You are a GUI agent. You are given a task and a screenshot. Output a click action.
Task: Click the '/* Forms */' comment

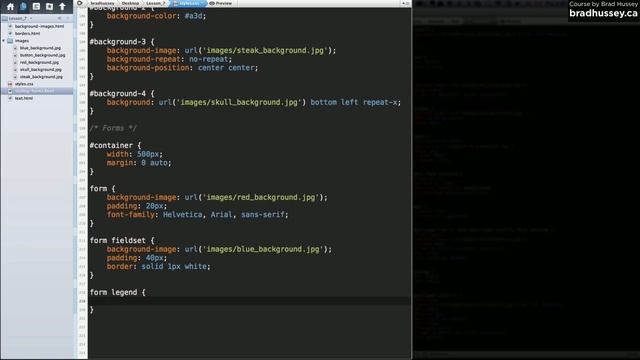tap(113, 128)
